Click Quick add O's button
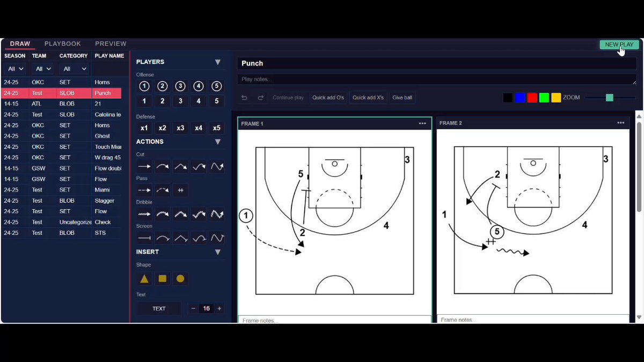This screenshot has height=362, width=644. [328, 98]
